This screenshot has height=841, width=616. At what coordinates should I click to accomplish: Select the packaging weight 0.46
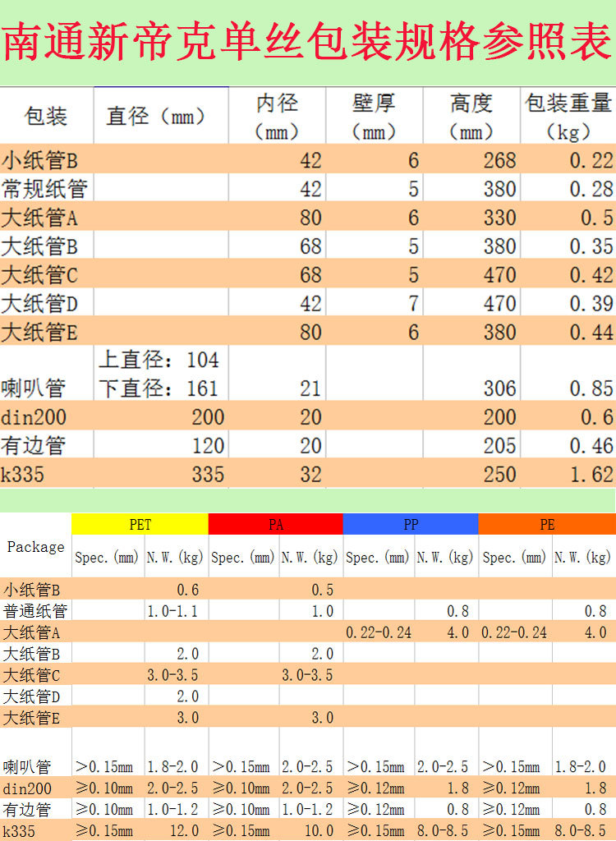[591, 446]
